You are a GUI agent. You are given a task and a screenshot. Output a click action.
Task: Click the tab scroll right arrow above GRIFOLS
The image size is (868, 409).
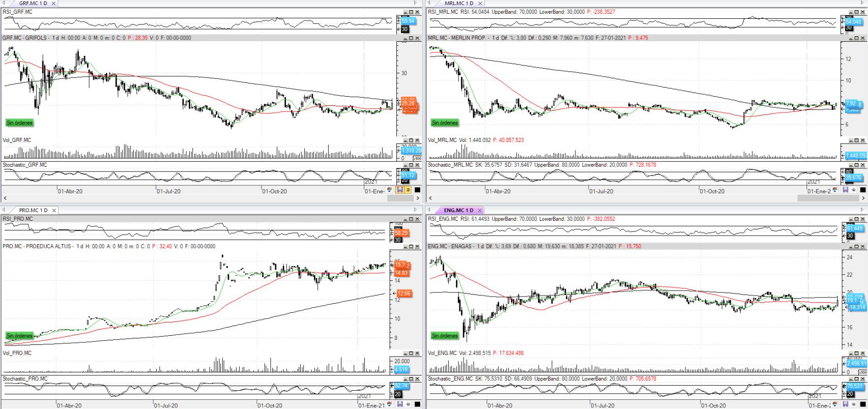[x=415, y=3]
